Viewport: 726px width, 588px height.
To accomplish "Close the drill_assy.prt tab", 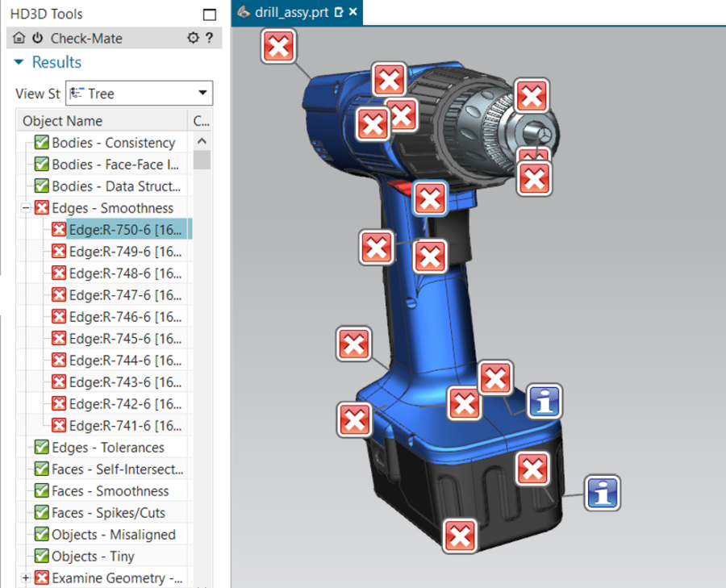I will (353, 12).
